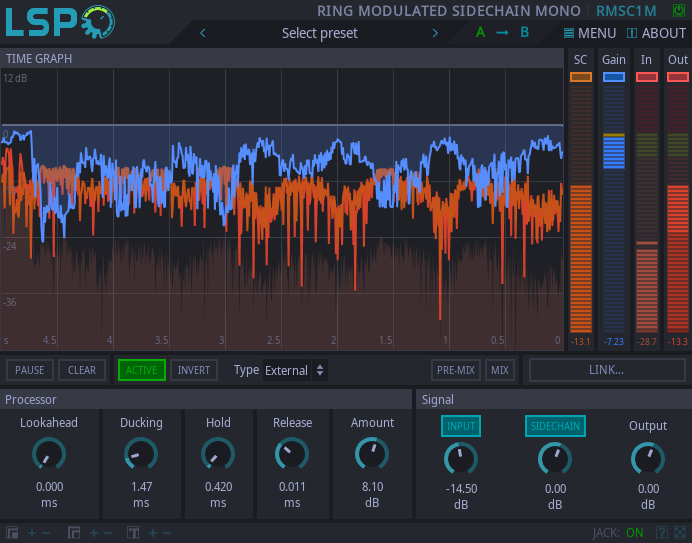Click the Ducking value 1.47 ms
Viewport: 692px width, 543px height.
(x=141, y=486)
